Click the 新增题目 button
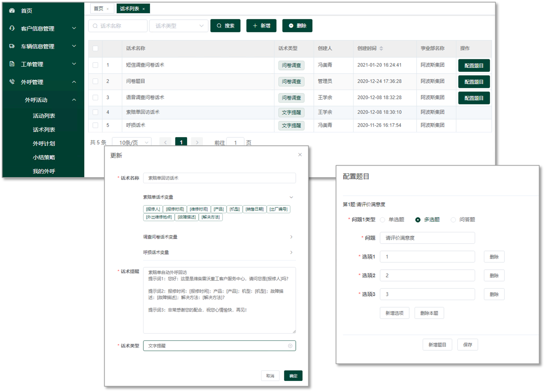The width and height of the screenshot is (545, 392). [437, 345]
